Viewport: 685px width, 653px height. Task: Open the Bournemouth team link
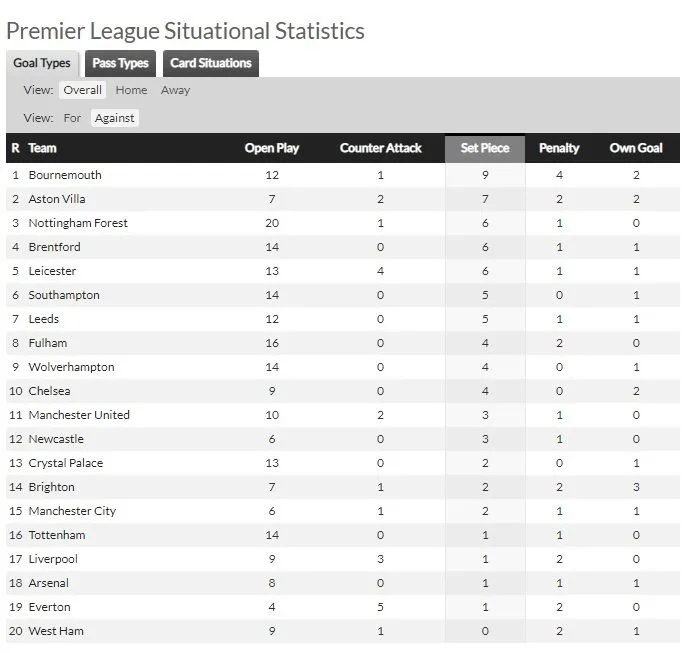(65, 175)
